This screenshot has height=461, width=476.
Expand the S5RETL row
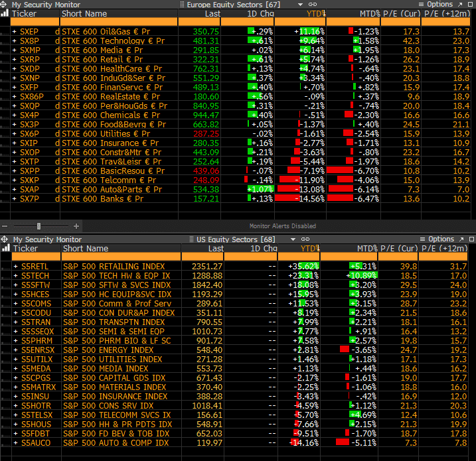point(15,266)
